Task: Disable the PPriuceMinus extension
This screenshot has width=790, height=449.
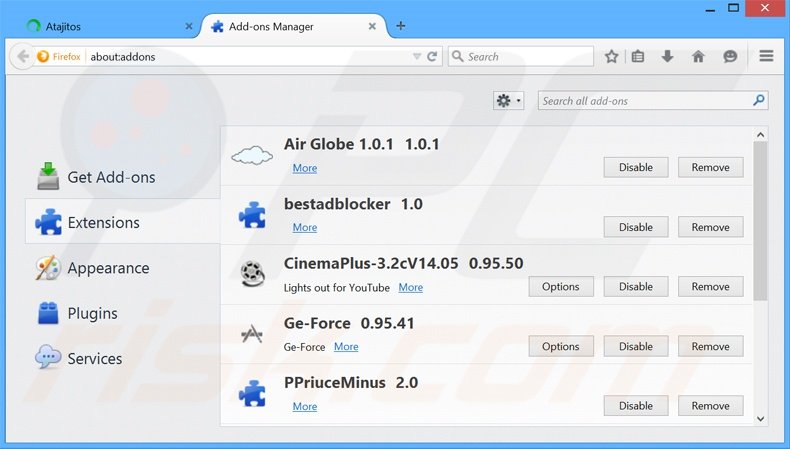Action: (x=636, y=406)
